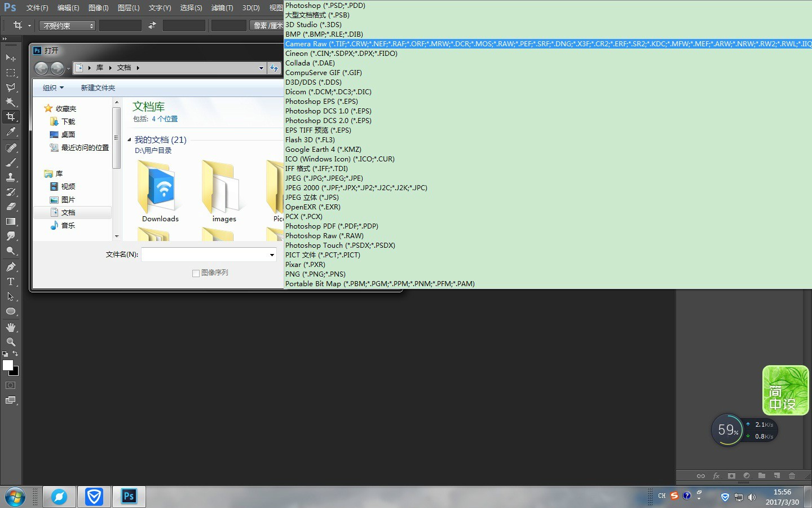Select the Smudge tool
812x508 pixels.
click(11, 236)
